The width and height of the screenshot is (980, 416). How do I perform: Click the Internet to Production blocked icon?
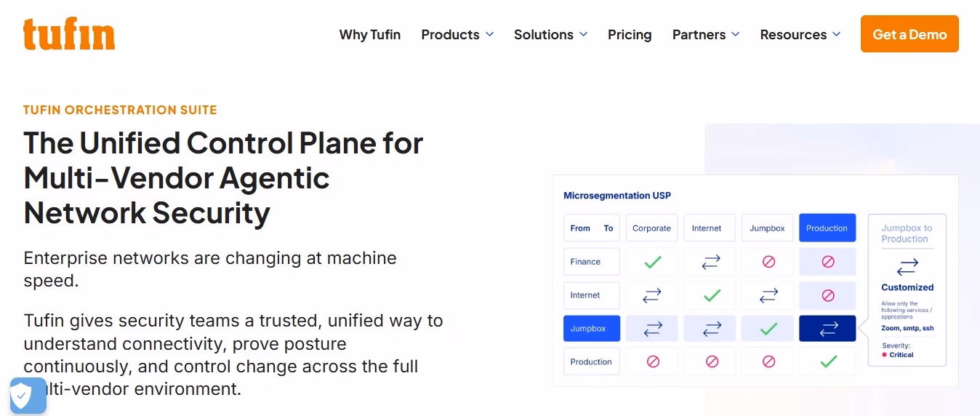pos(828,295)
